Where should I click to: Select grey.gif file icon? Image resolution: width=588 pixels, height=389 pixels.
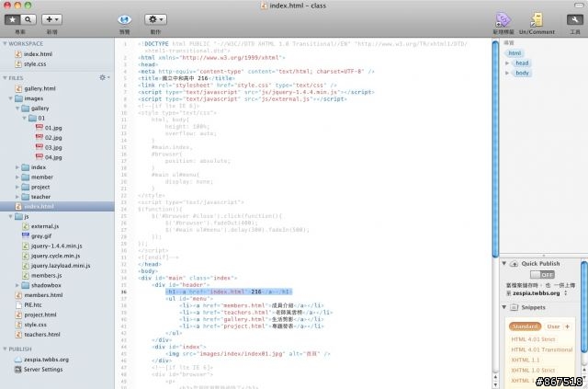pos(26,235)
